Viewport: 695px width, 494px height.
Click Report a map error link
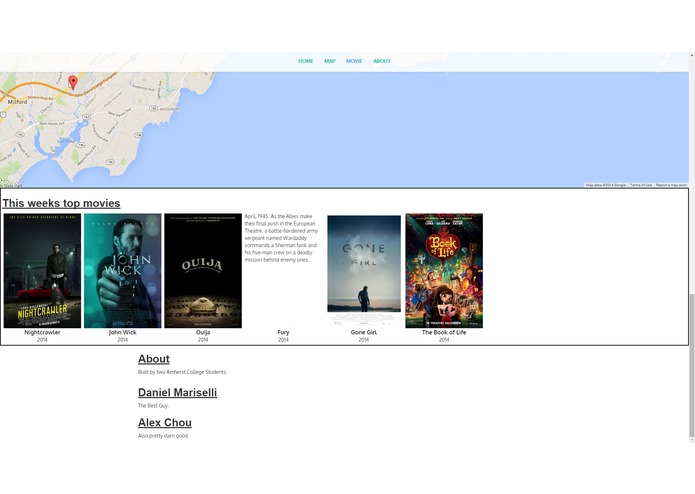coord(671,185)
